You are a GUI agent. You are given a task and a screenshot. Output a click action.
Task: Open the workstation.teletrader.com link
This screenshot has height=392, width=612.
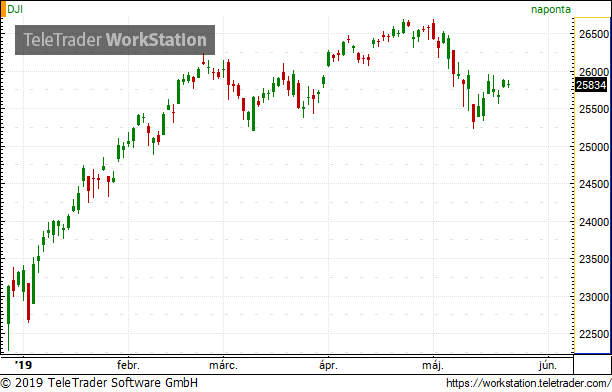(528, 383)
